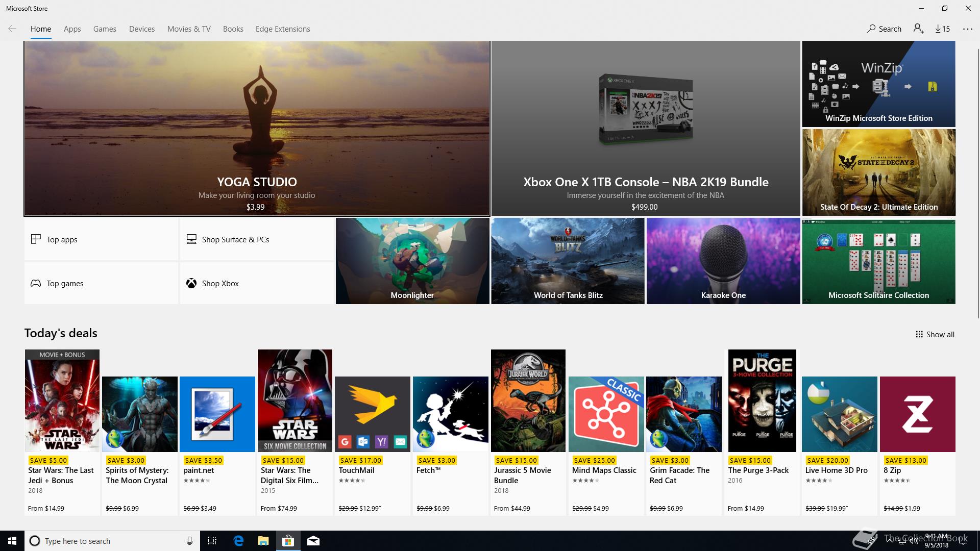Click Microsoft Store taskbar icon

pos(288,541)
